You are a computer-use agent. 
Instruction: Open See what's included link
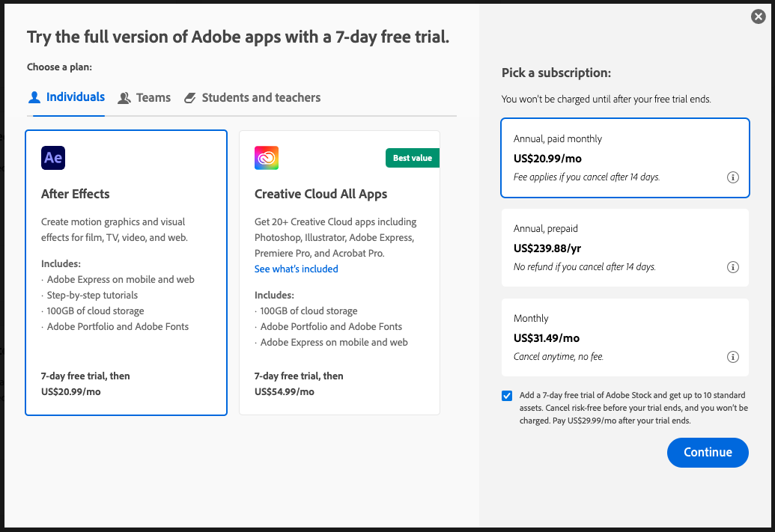(x=296, y=269)
